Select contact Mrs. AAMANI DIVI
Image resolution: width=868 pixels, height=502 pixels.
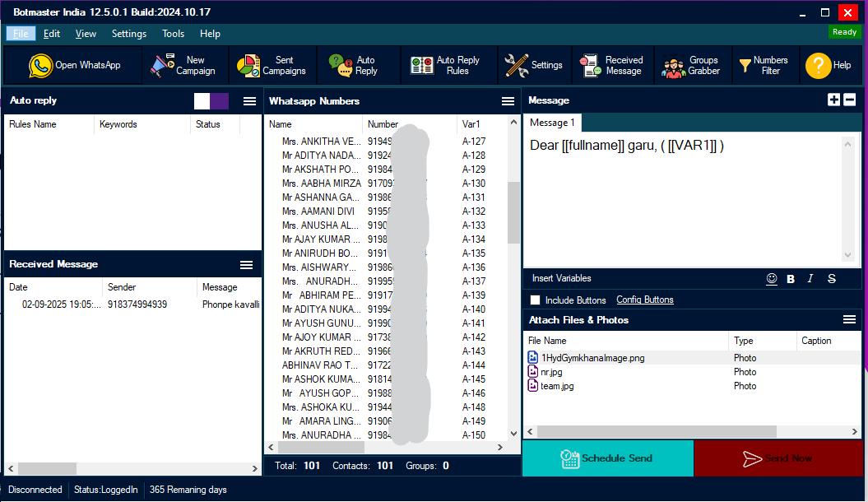[x=386, y=211]
